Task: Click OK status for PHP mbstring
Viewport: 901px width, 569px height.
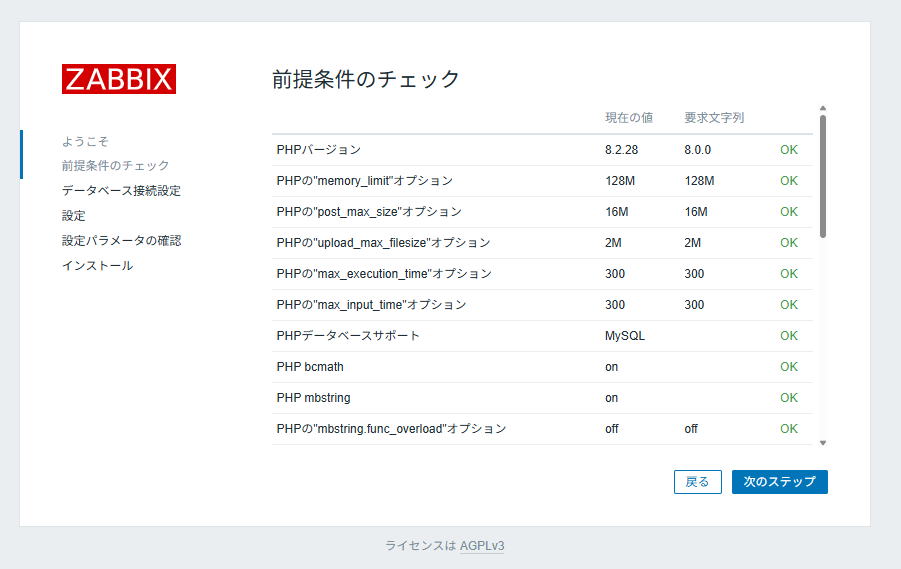Action: pyautogui.click(x=789, y=398)
